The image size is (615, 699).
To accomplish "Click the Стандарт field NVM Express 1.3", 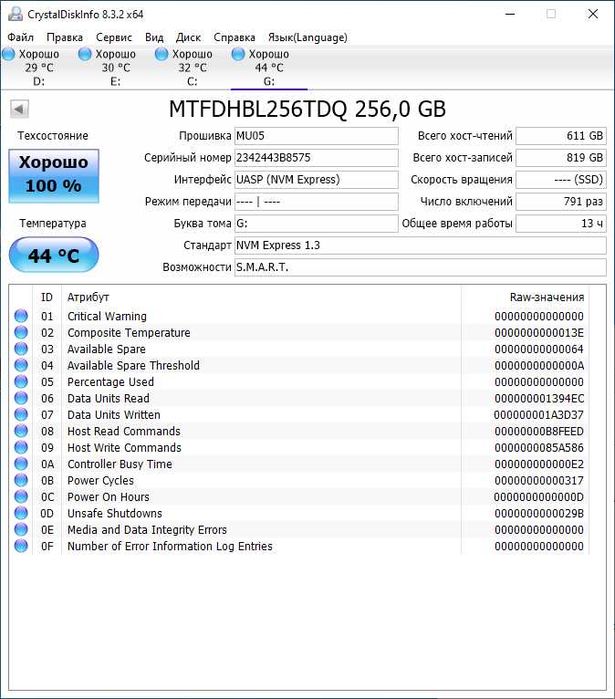I will (420, 245).
